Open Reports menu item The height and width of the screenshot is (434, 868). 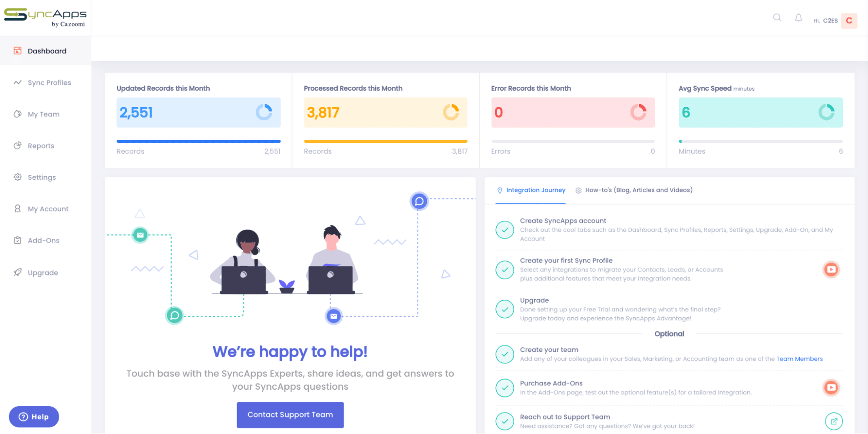(x=46, y=146)
